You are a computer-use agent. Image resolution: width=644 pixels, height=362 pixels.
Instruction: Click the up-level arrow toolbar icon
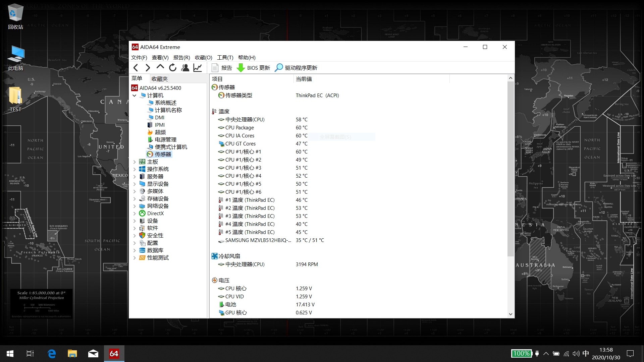point(160,67)
